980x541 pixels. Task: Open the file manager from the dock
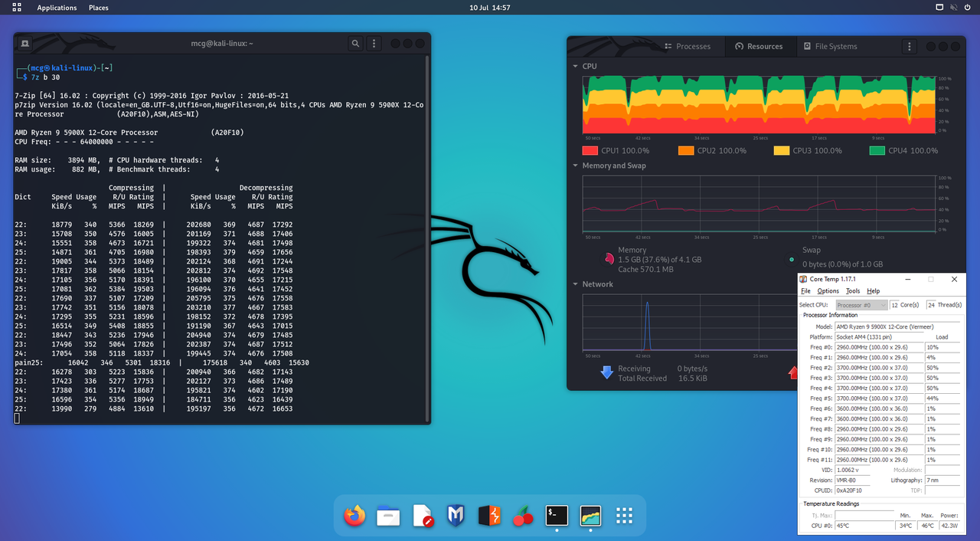[388, 516]
